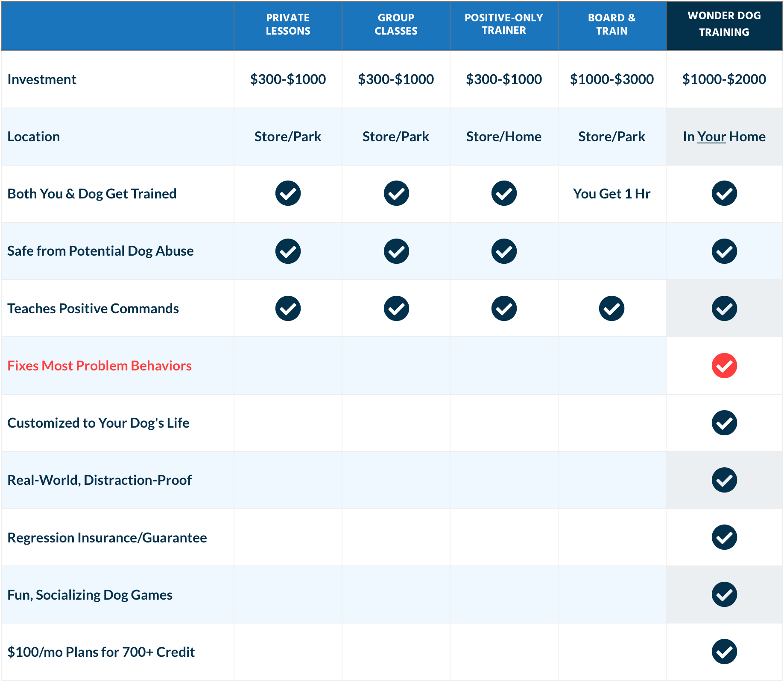Screen dimensions: 784x682
Task: Click the Safe from Potential Dog Abuse label
Action: [100, 251]
